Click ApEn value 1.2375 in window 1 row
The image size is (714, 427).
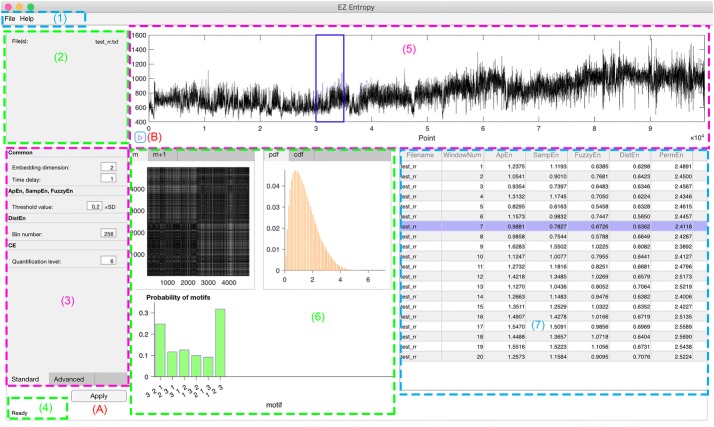point(505,166)
